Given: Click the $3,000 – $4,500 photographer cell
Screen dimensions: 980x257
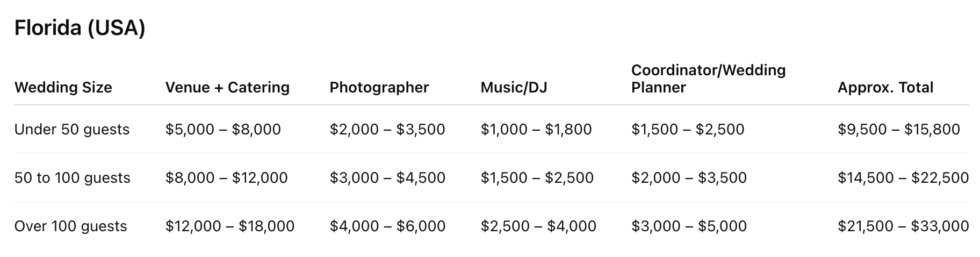Looking at the screenshot, I should pyautogui.click(x=387, y=178).
